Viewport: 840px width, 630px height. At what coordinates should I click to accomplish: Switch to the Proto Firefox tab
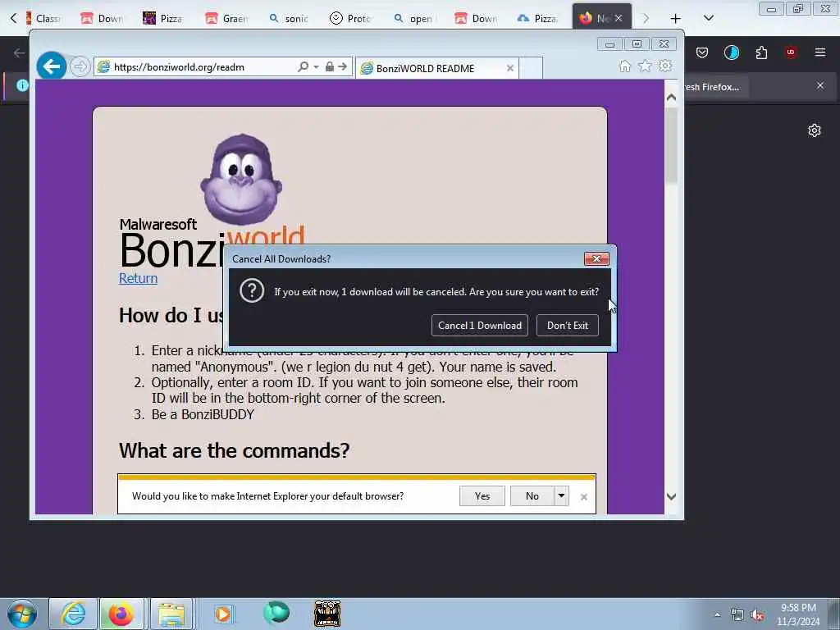pyautogui.click(x=351, y=18)
